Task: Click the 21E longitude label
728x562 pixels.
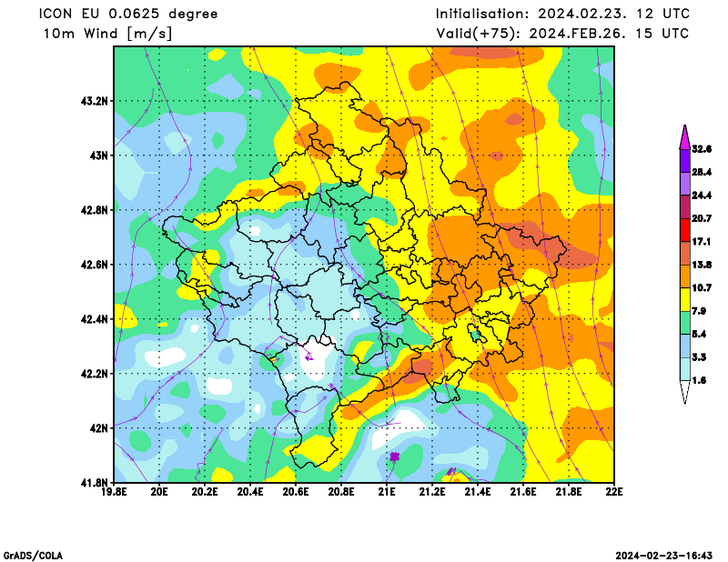Action: tap(387, 492)
